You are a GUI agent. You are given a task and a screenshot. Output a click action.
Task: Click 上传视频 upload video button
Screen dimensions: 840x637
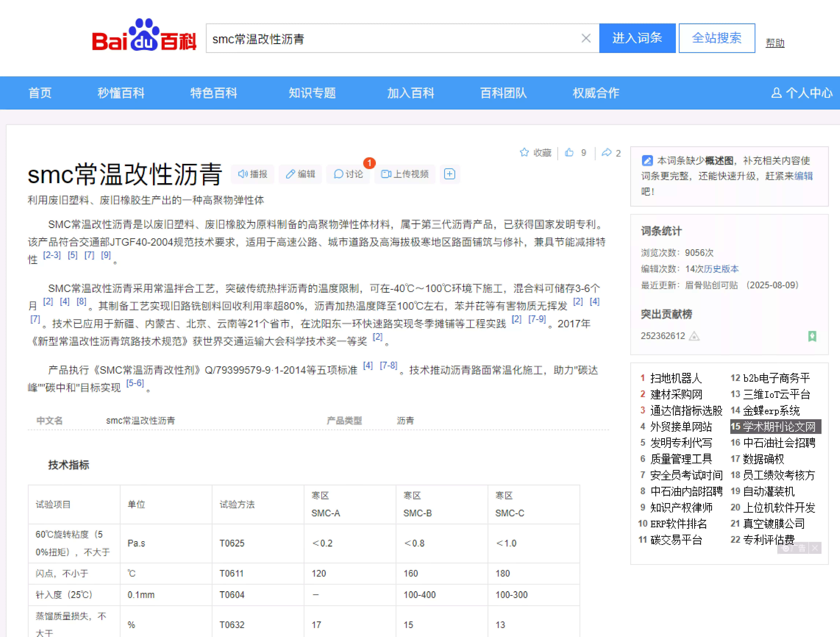click(405, 174)
